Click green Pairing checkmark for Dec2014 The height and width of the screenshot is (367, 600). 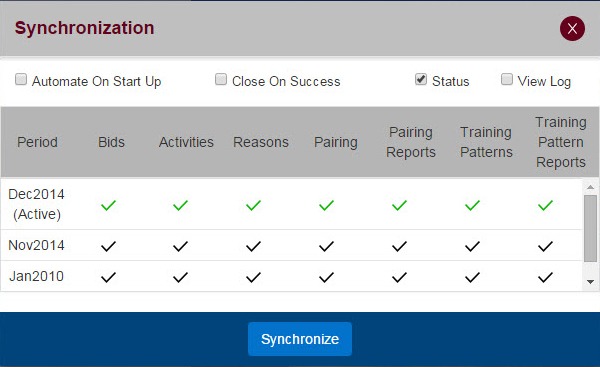pyautogui.click(x=326, y=205)
